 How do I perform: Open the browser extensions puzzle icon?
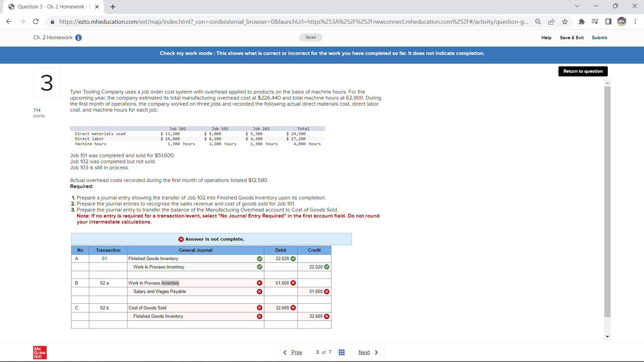tap(582, 22)
